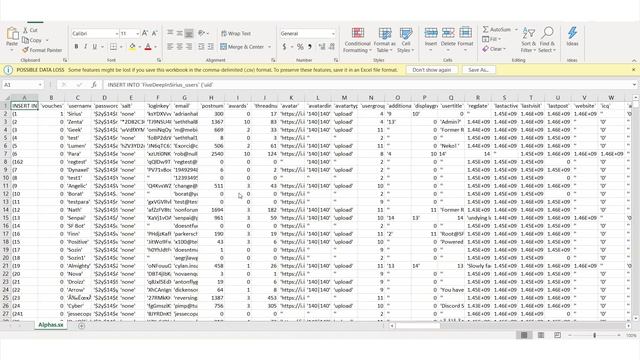
Task: Click the Copy icon
Action: tap(25, 40)
